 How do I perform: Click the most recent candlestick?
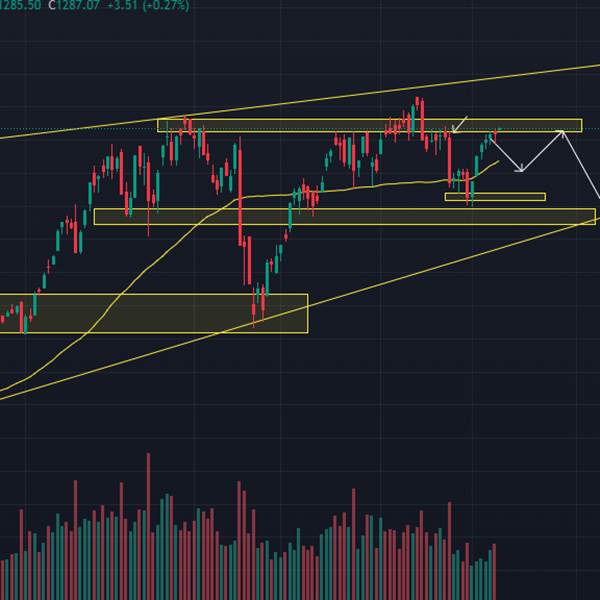pos(498,130)
